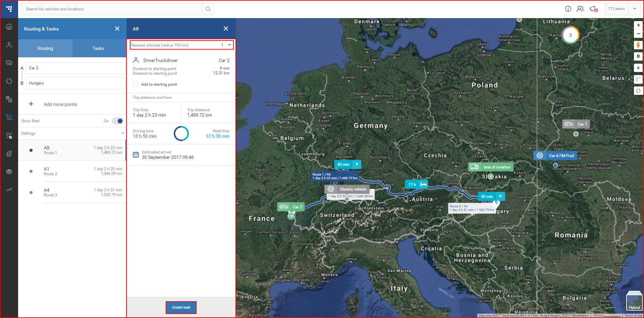The height and width of the screenshot is (318, 644).
Task: Open the TT2 demo account dropdown arrow
Action: point(635,9)
